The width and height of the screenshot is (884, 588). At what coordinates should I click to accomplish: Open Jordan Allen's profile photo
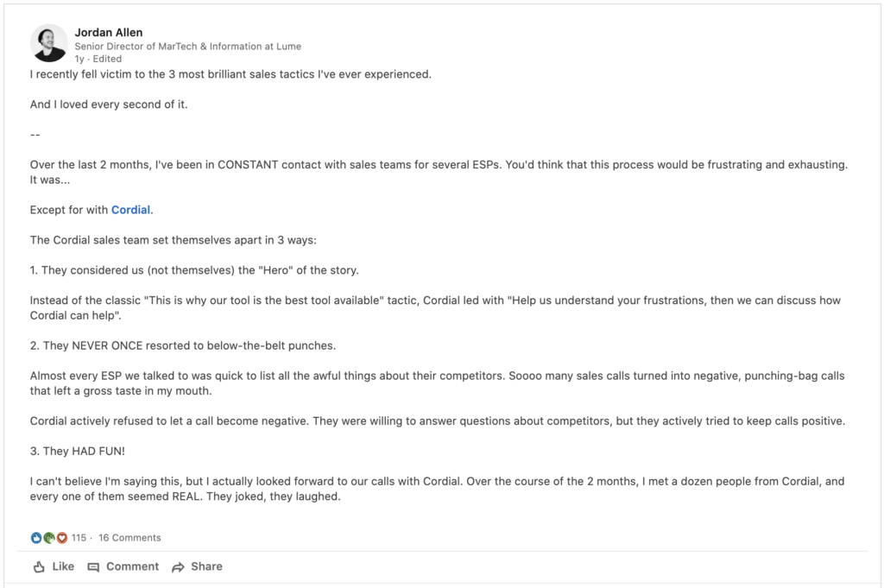[49, 43]
